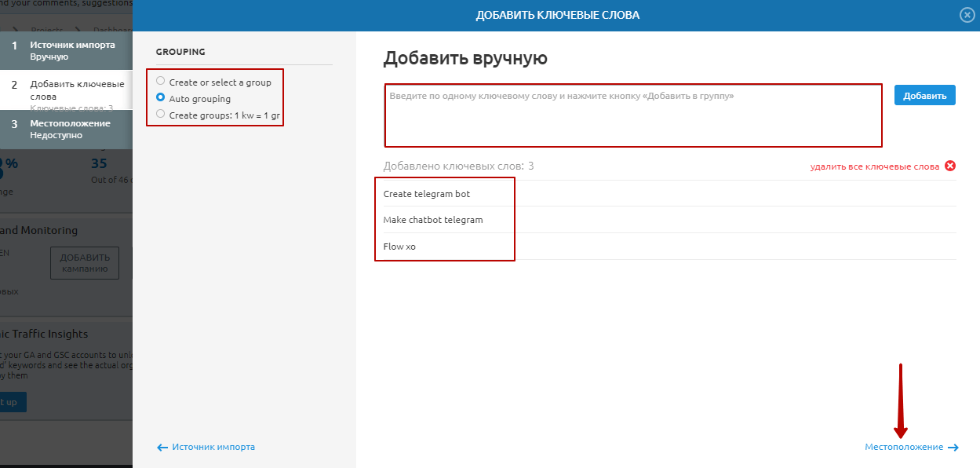This screenshot has height=468, width=980.
Task: Go to next step 'Местоположение' link
Action: point(904,447)
